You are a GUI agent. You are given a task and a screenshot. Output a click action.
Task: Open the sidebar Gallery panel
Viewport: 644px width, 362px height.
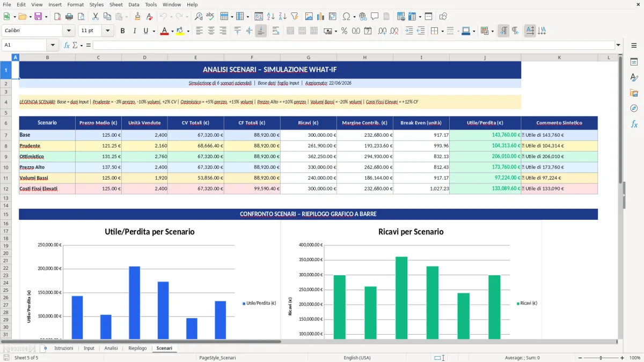point(634,93)
